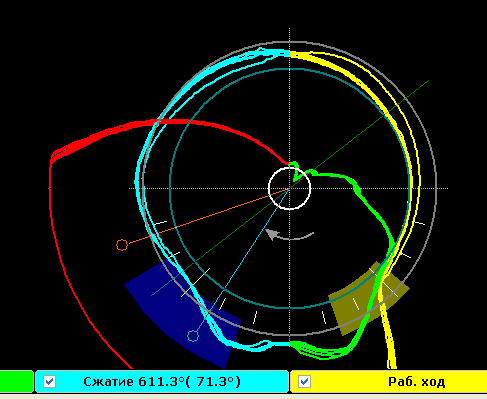This screenshot has height=399, width=487.
Task: Click the thin orange radial line
Action: click(x=207, y=218)
